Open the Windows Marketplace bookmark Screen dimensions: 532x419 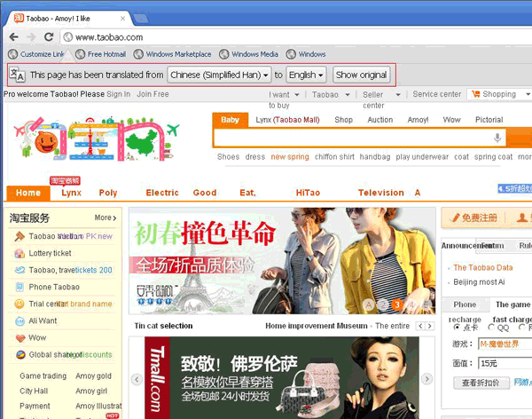pos(172,54)
